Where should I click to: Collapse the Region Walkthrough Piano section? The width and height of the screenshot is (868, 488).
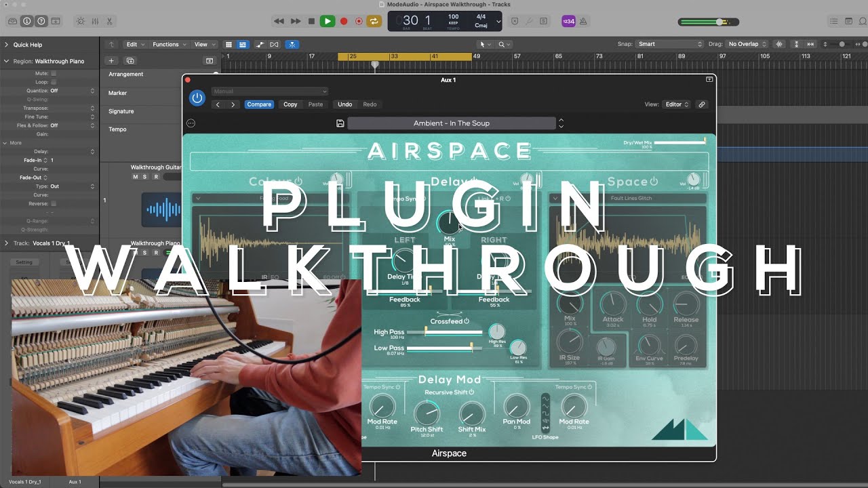point(6,61)
